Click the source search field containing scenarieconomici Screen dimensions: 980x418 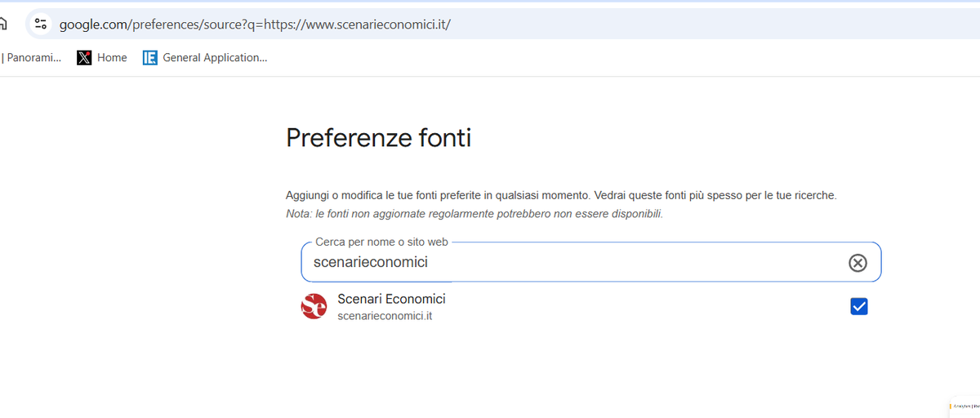pyautogui.click(x=591, y=262)
